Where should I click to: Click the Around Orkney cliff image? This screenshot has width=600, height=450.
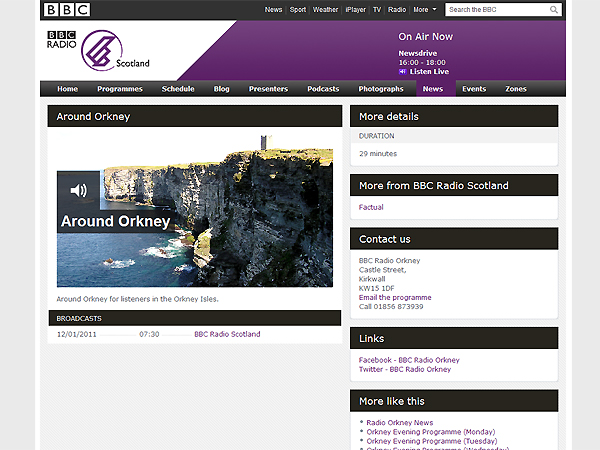click(195, 210)
